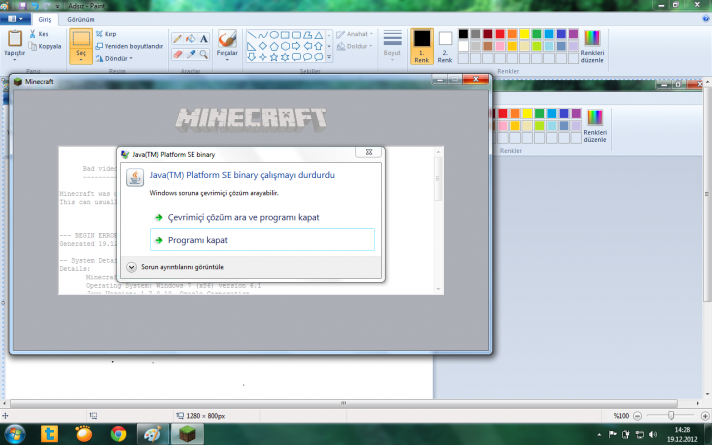The image size is (712, 445).
Task: Expand Sorun ayrıntılarını görüntüle
Action: click(176, 267)
